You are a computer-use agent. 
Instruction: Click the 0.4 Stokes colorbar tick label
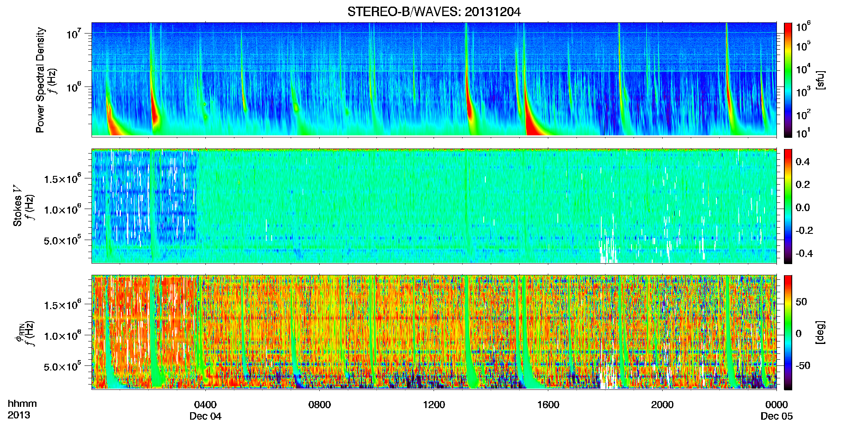(803, 162)
